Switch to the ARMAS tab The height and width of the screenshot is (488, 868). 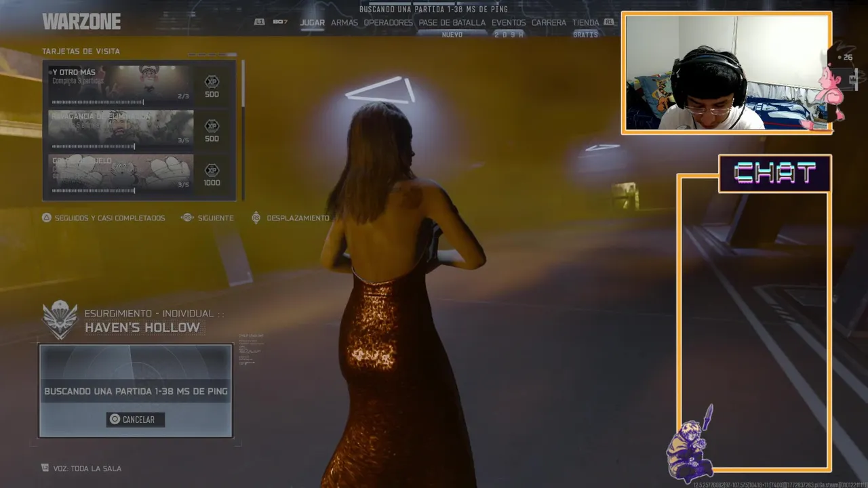coord(344,22)
